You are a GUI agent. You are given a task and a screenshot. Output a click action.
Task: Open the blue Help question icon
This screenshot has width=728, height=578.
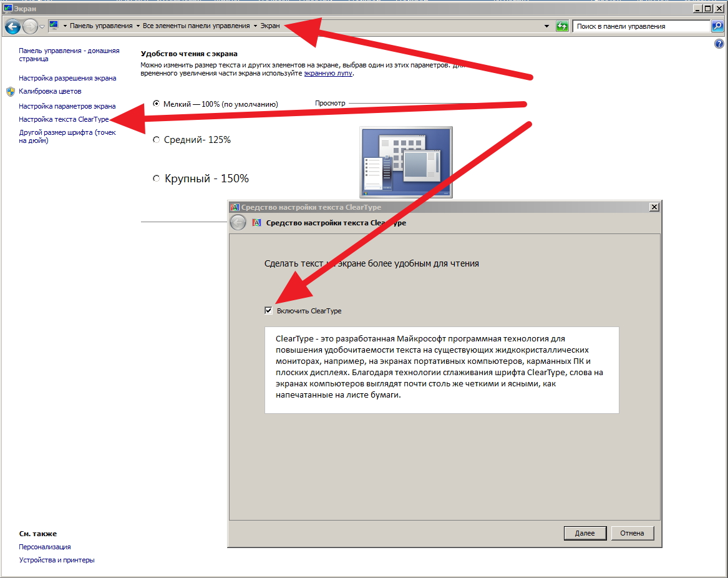pos(719,44)
